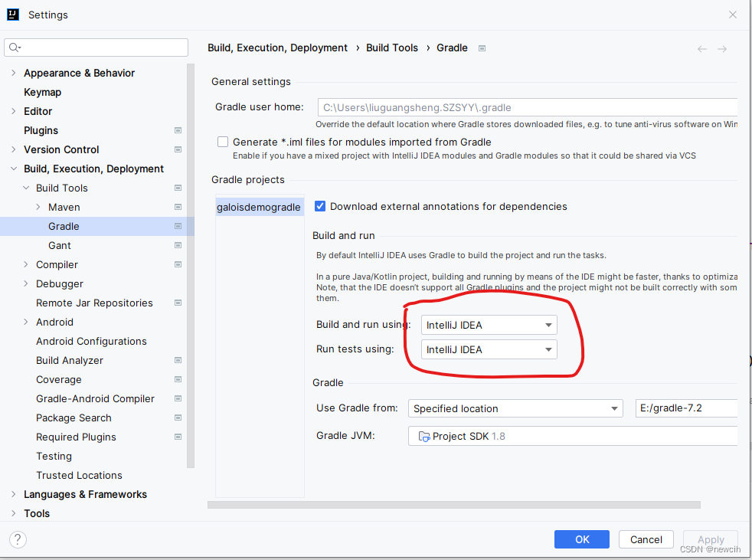Click the project-level icon in the Gradle row
This screenshot has height=560, width=752.
(178, 227)
